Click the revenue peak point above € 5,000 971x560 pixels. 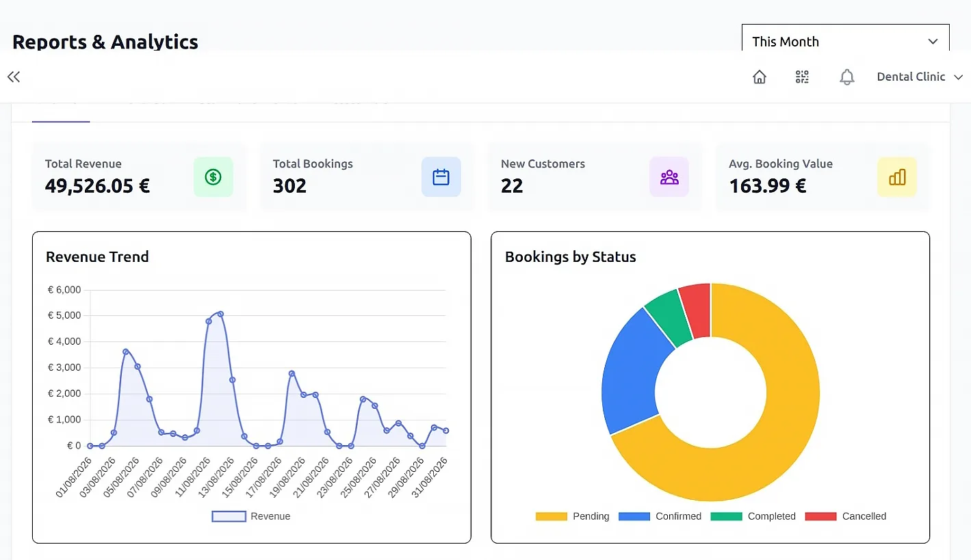pyautogui.click(x=220, y=314)
